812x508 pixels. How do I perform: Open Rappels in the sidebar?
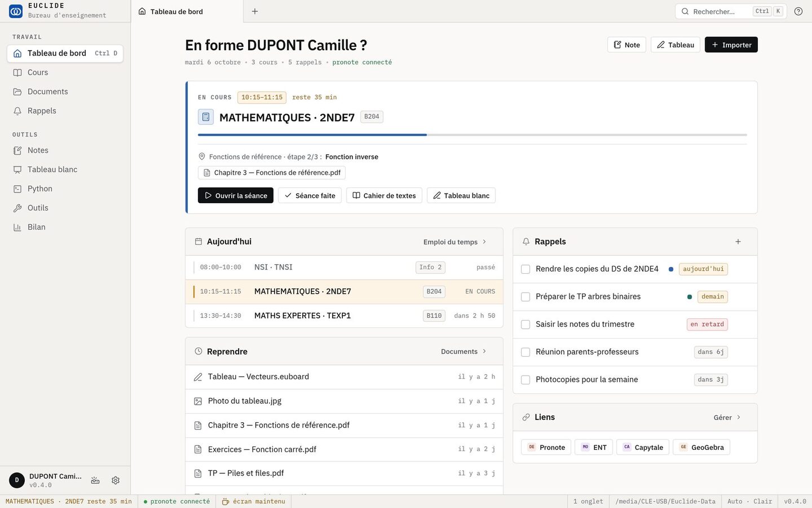coord(65,111)
